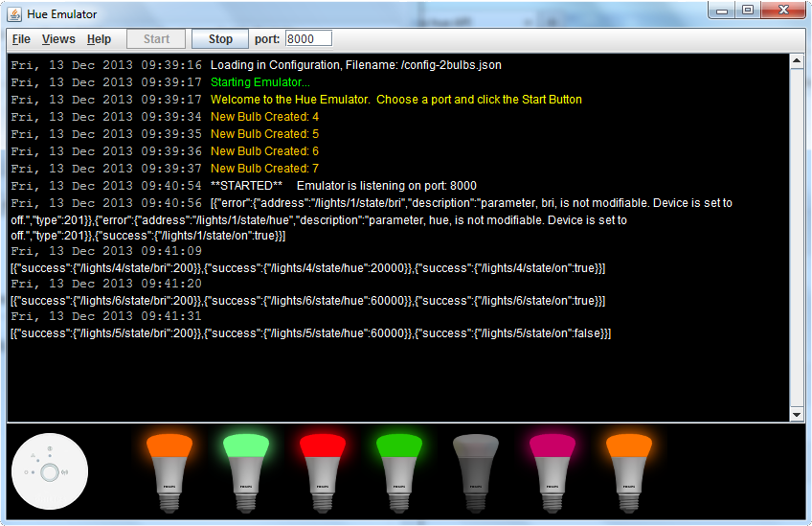Click 'New Bulb Created: 7' log entry
The width and height of the screenshot is (812, 526).
(x=264, y=169)
